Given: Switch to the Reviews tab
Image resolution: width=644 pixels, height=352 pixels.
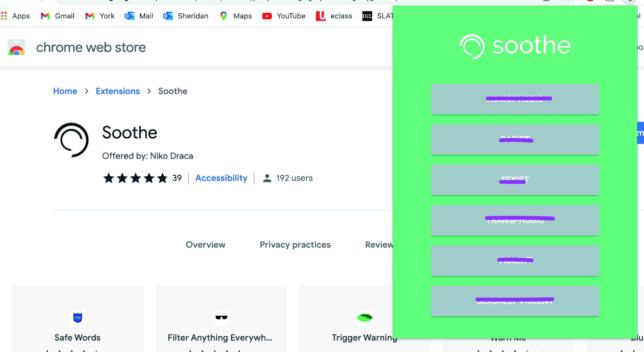Looking at the screenshot, I should [x=379, y=245].
